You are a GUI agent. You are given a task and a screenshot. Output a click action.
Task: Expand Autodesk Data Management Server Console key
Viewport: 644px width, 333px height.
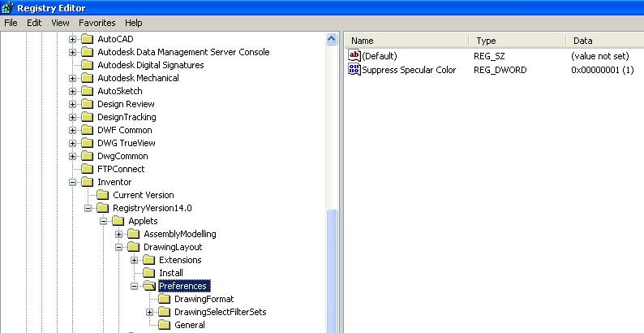pyautogui.click(x=73, y=52)
